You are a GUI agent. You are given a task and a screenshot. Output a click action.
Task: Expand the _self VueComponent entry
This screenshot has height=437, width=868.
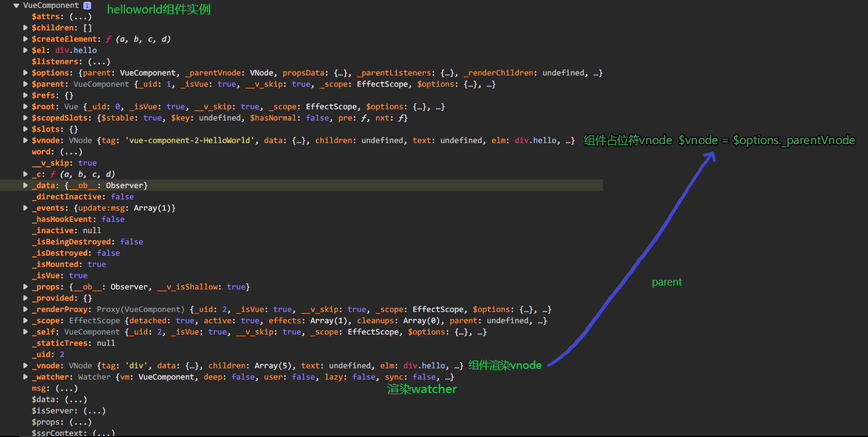pos(25,332)
